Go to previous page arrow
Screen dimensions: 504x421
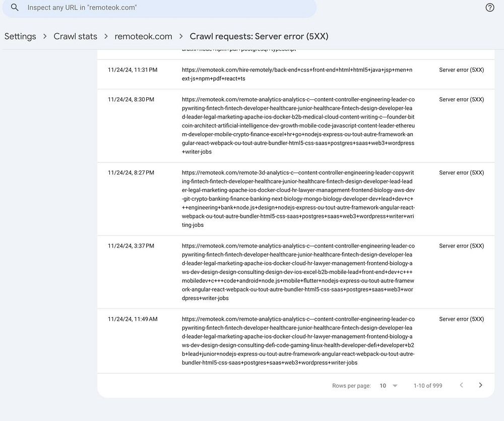click(x=461, y=385)
